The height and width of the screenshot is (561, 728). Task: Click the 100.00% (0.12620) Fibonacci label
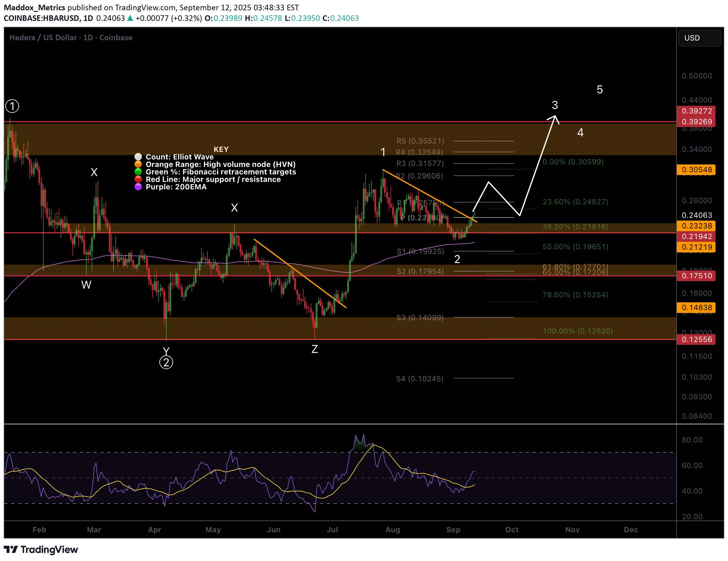pyautogui.click(x=578, y=331)
